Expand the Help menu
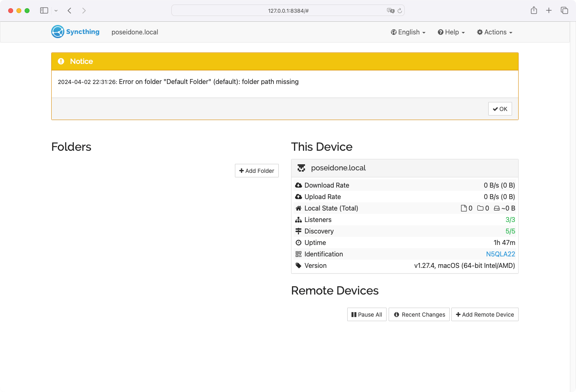 pyautogui.click(x=451, y=32)
